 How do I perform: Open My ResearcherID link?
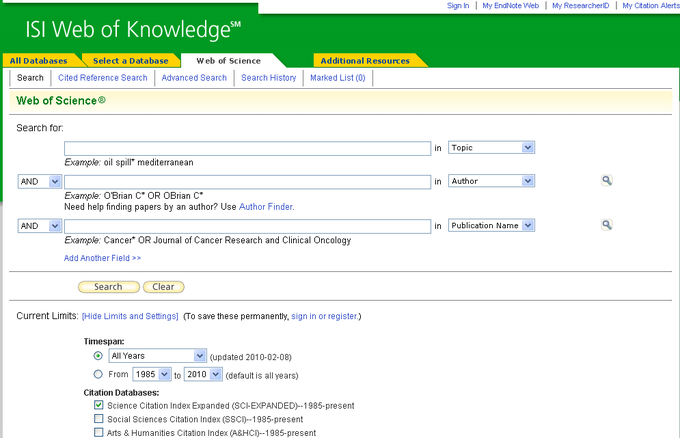(x=580, y=6)
